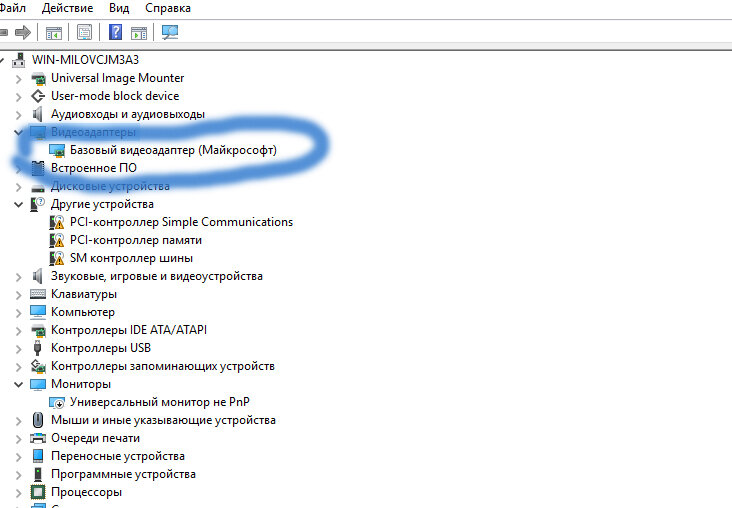Viewport: 732px width, 508px height.
Task: Click the blue Help question mark icon
Action: 115,32
